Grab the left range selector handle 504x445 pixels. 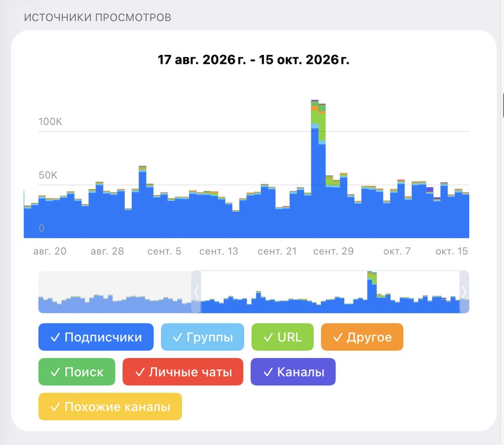point(196,292)
